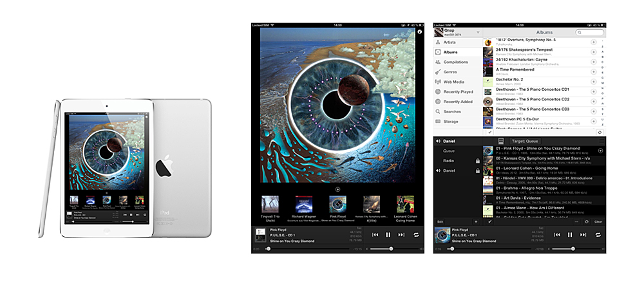
Task: Skip to next track in cover view
Action: click(x=401, y=235)
